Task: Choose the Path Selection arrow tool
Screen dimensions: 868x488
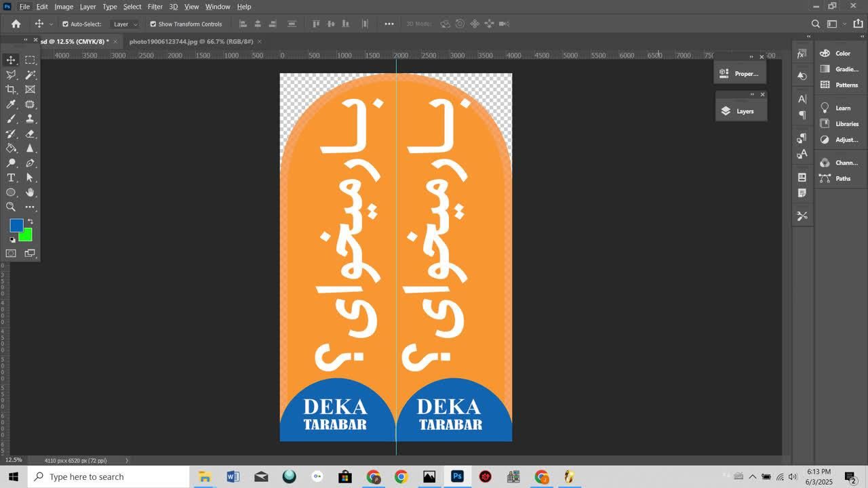Action: tap(30, 178)
